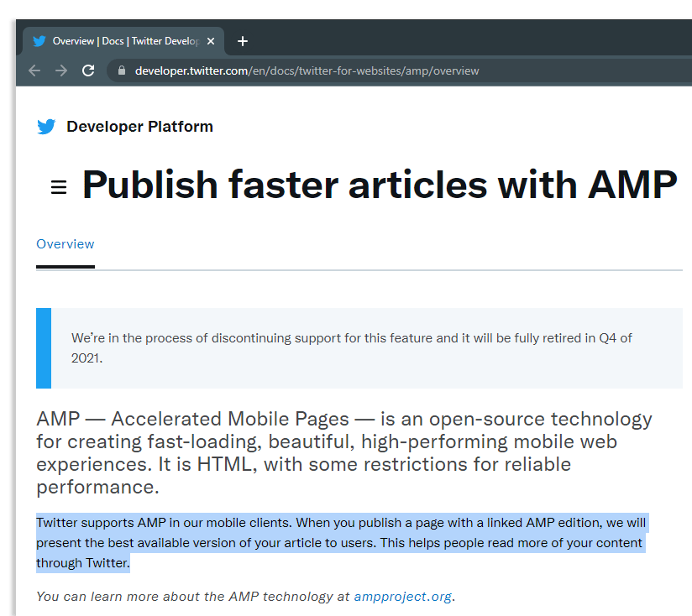Switch to the Overview page tab
The height and width of the screenshot is (616, 692).
click(66, 244)
